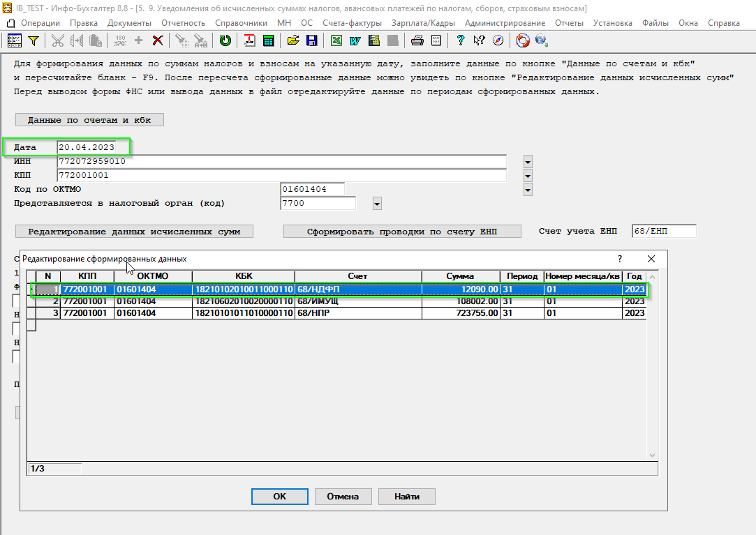Image resolution: width=756 pixels, height=535 pixels.
Task: Click the green refresh recalculation icon
Action: (x=225, y=41)
